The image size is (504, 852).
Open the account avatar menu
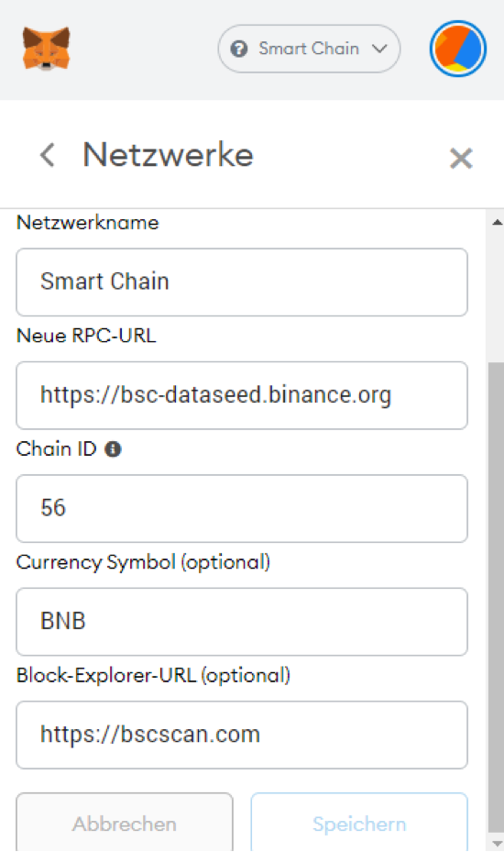pyautogui.click(x=458, y=49)
